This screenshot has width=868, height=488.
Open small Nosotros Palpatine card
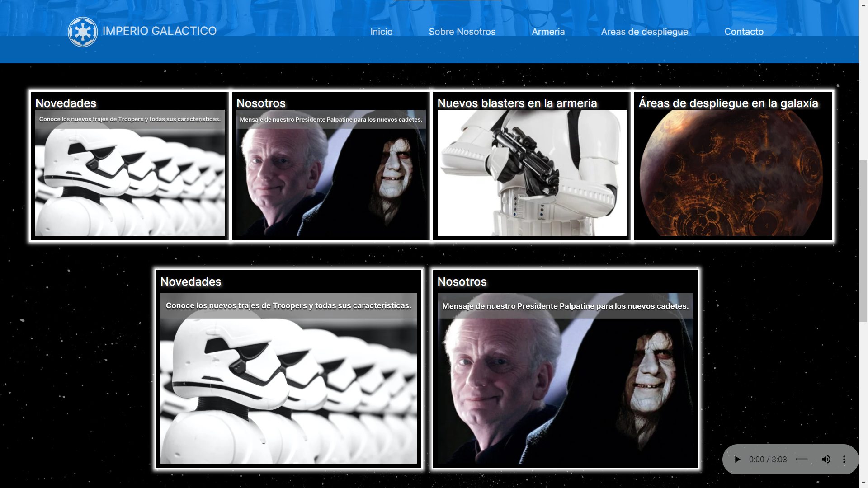pos(330,166)
